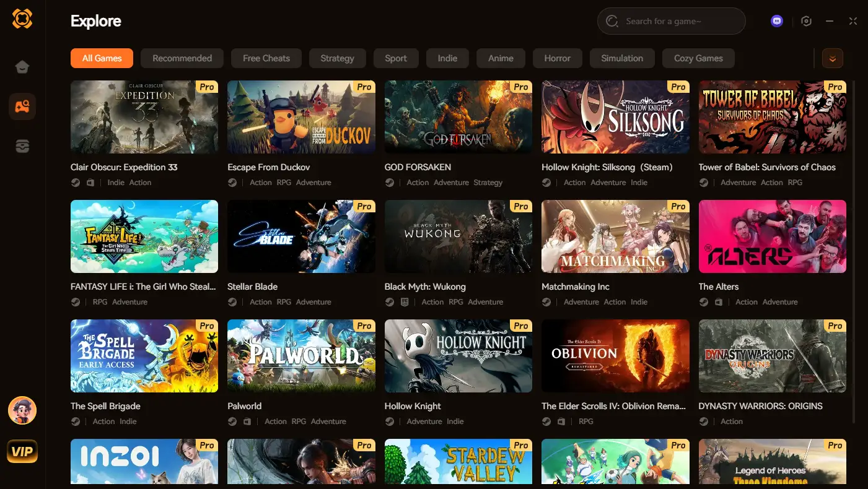Switch to the Recommended tab
The image size is (868, 489).
tap(182, 58)
